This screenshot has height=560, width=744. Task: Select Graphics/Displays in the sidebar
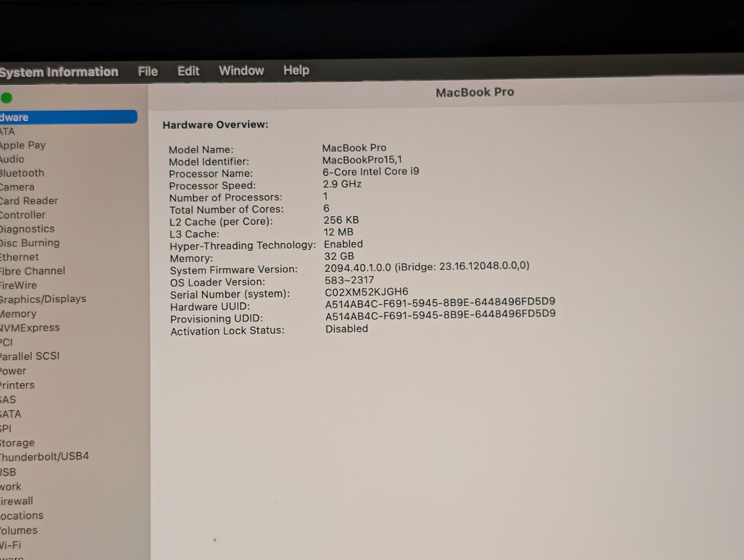(43, 299)
